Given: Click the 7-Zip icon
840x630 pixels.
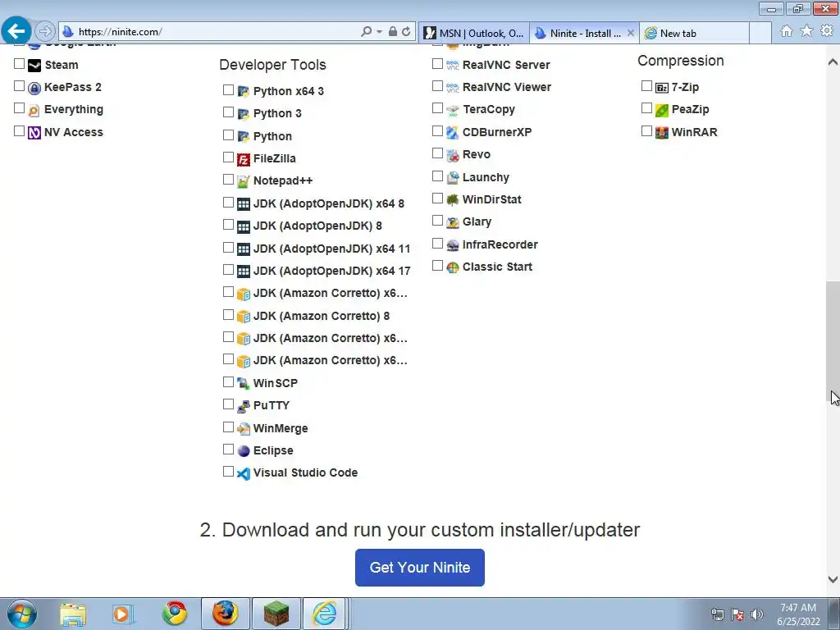Looking at the screenshot, I should tap(662, 88).
